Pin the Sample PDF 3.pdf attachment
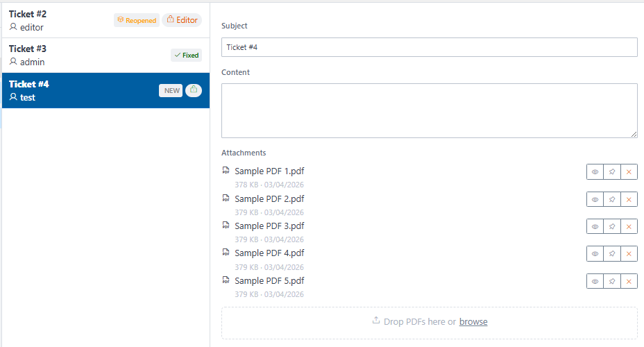 [x=612, y=226]
